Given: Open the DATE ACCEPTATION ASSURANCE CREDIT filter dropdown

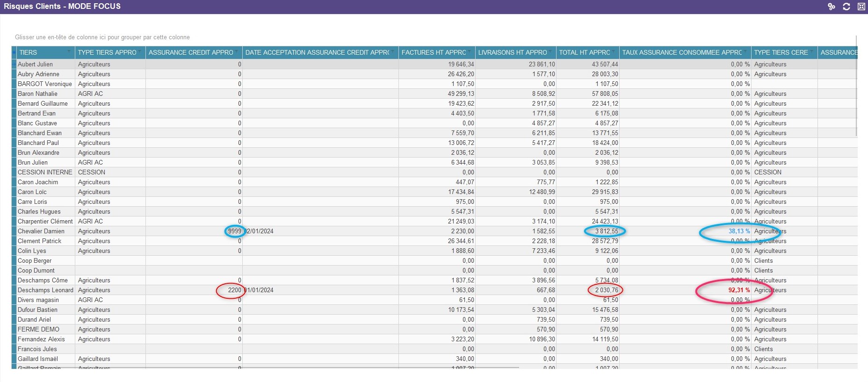Looking at the screenshot, I should (x=393, y=51).
